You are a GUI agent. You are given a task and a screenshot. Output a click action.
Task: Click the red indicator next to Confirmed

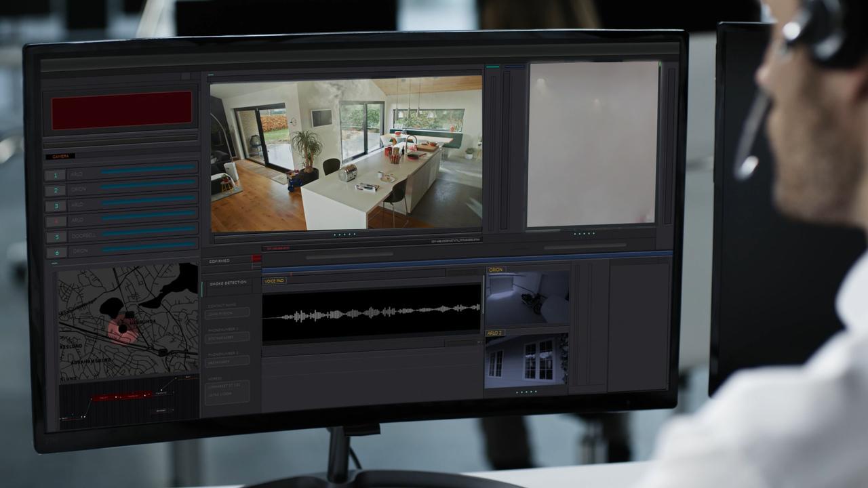(x=256, y=258)
